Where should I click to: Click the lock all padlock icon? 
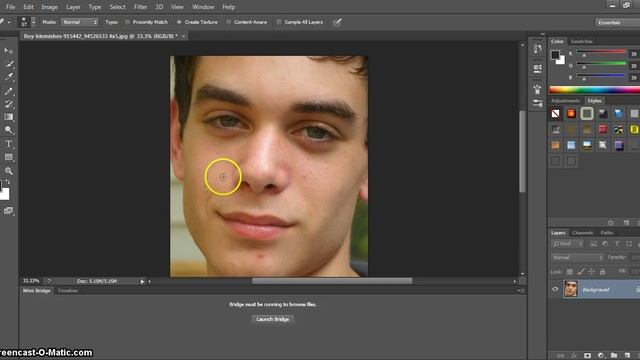coord(602,271)
